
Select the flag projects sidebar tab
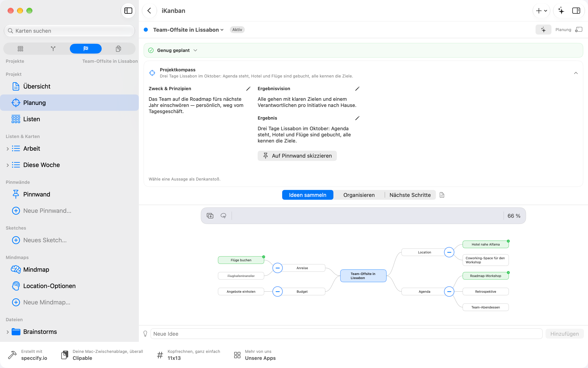tap(86, 49)
